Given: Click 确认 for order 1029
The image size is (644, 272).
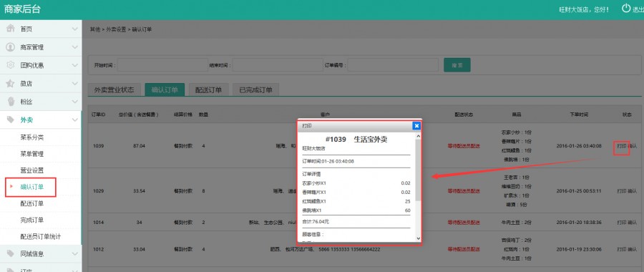Looking at the screenshot, I should [x=633, y=190].
